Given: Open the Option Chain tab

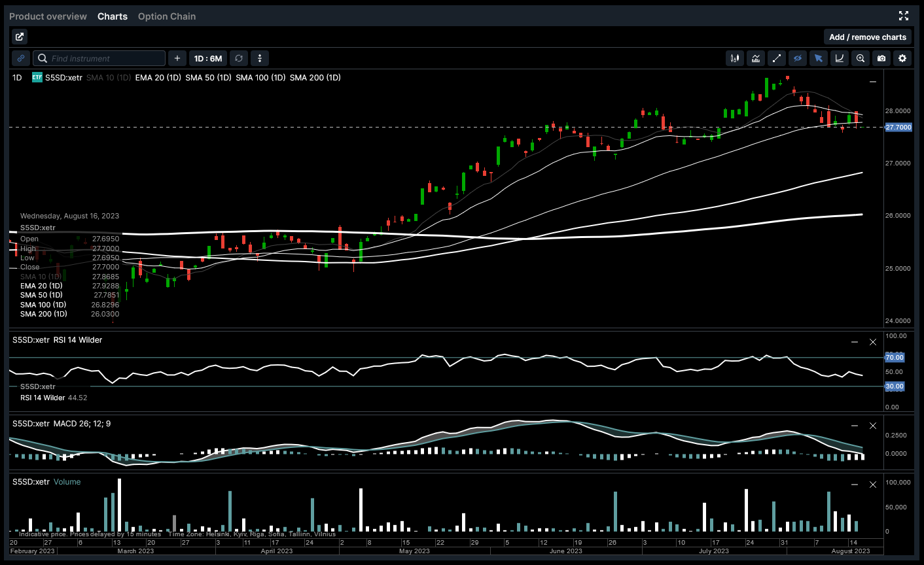Looking at the screenshot, I should coord(167,16).
